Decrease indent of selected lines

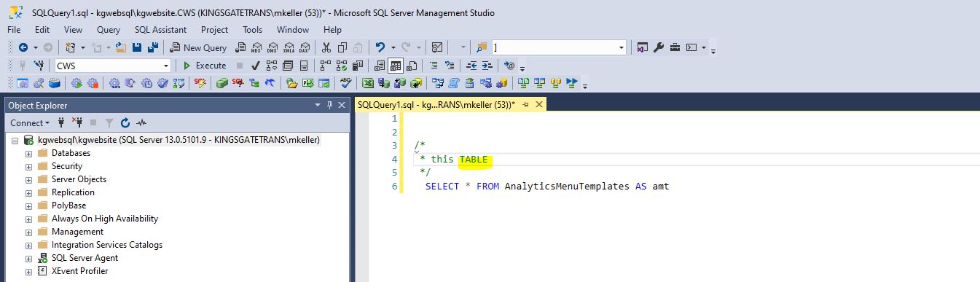(471, 66)
